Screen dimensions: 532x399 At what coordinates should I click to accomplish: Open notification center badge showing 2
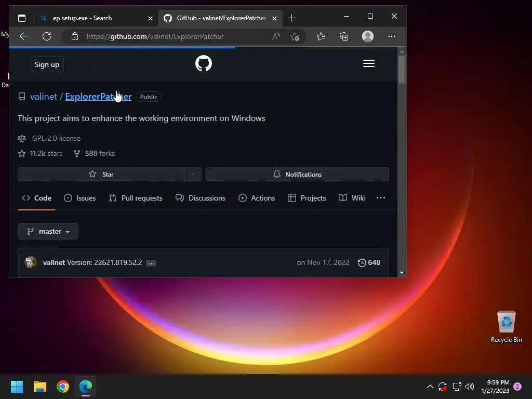517,387
